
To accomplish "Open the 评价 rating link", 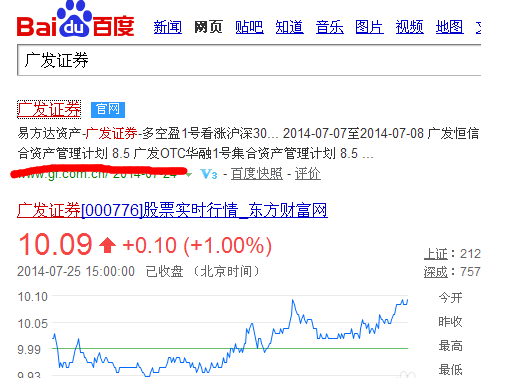I will coord(308,174).
